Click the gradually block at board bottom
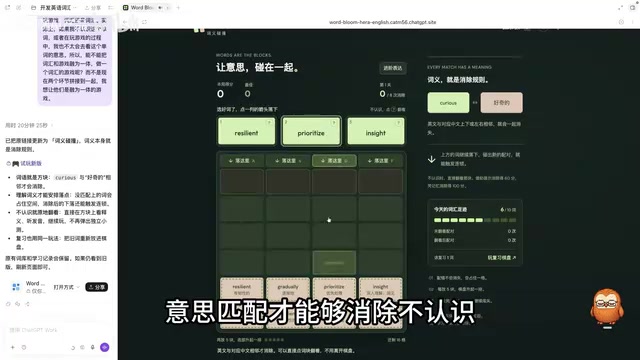Screen dimensions: 640x360 [288, 289]
